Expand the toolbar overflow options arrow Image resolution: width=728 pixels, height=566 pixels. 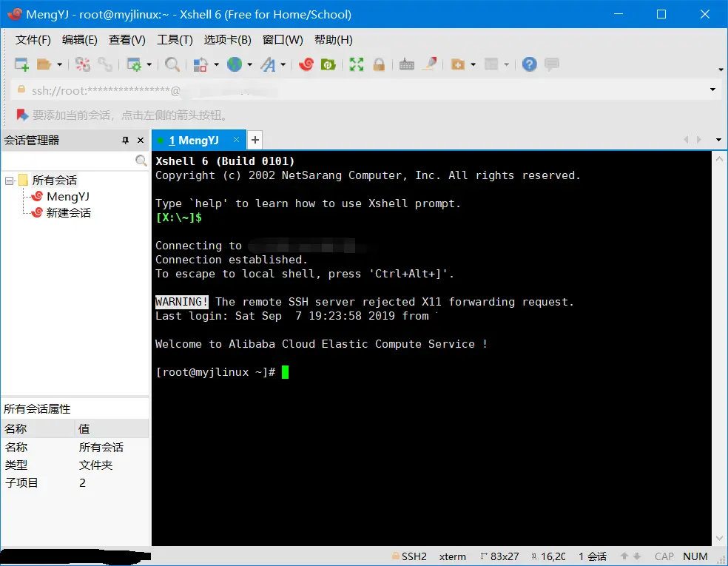pyautogui.click(x=721, y=70)
